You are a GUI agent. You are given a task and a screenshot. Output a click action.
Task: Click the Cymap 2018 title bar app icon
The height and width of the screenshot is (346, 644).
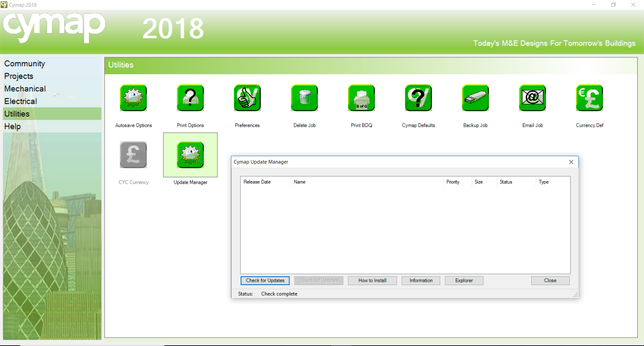click(x=4, y=5)
